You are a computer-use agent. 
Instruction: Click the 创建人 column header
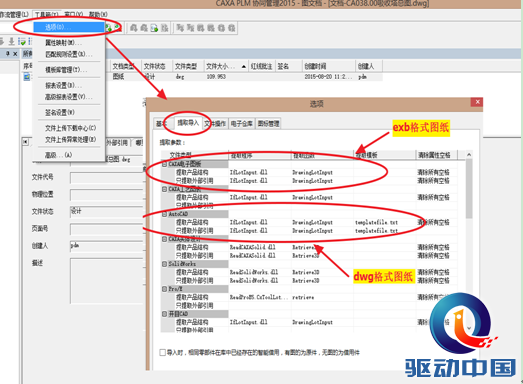click(x=369, y=66)
